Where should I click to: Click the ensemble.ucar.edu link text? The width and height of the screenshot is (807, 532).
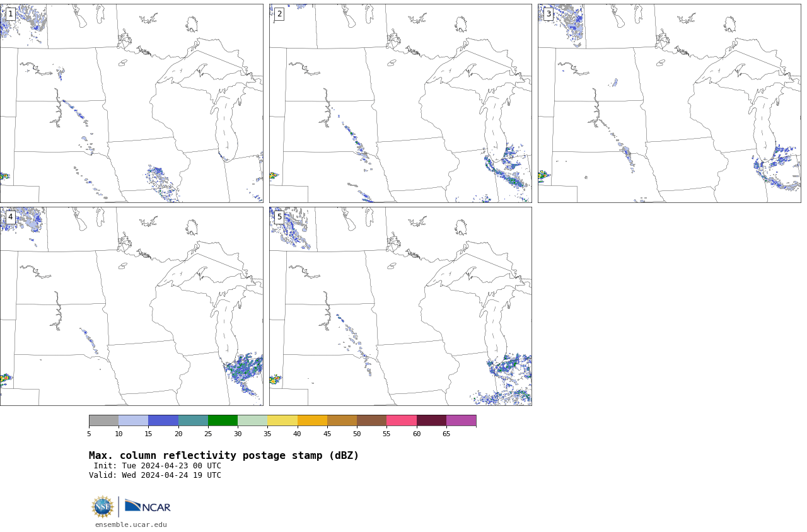tap(131, 524)
